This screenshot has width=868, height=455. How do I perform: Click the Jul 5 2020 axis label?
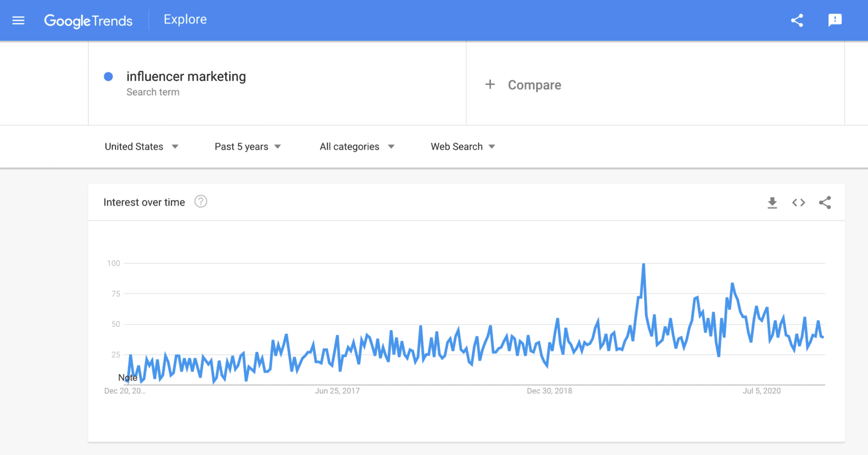[760, 391]
